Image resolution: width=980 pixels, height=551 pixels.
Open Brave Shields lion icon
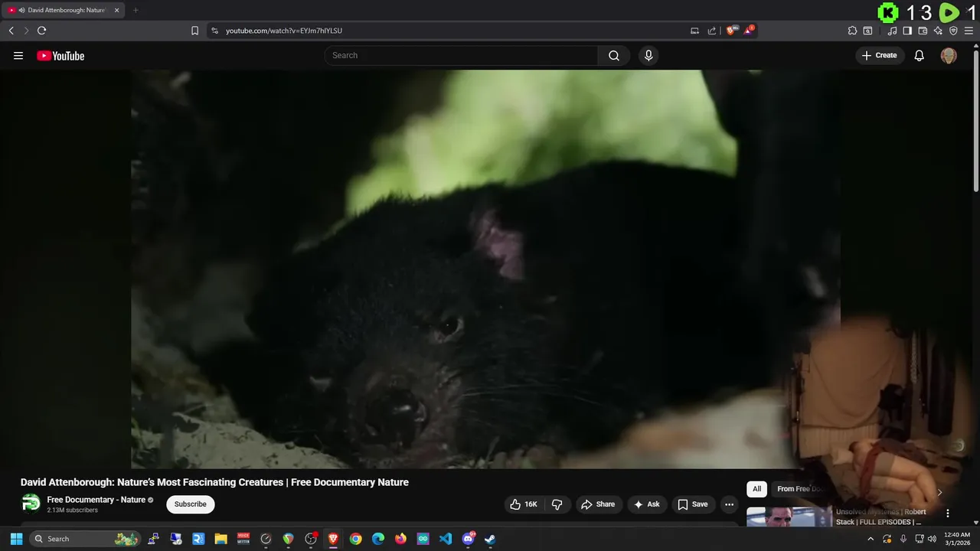[x=731, y=31]
